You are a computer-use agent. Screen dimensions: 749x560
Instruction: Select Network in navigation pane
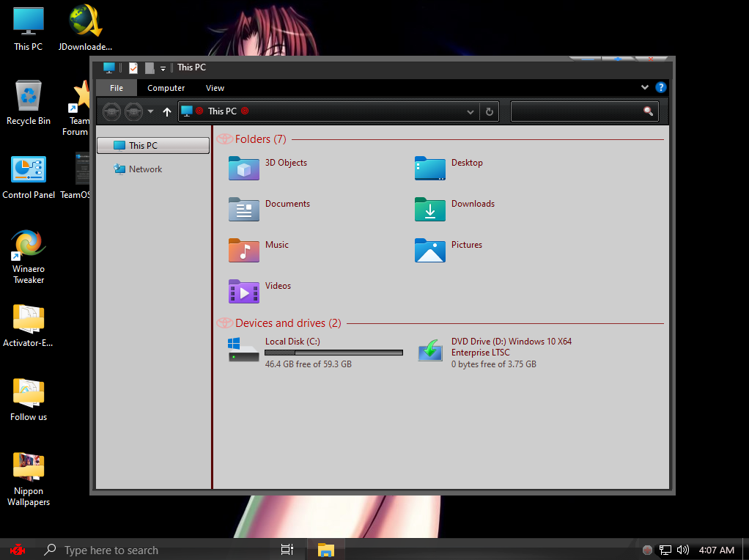pyautogui.click(x=145, y=169)
